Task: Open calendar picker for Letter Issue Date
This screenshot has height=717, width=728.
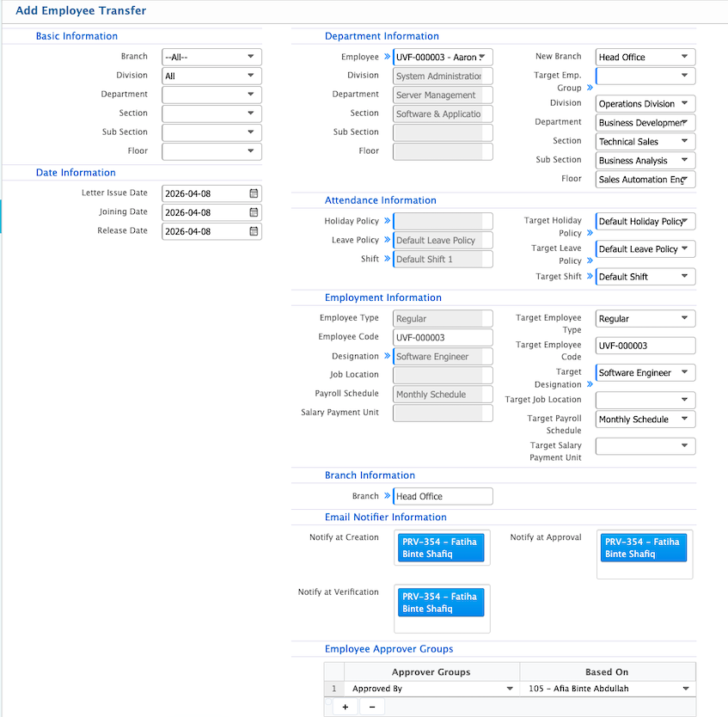Action: 254,193
